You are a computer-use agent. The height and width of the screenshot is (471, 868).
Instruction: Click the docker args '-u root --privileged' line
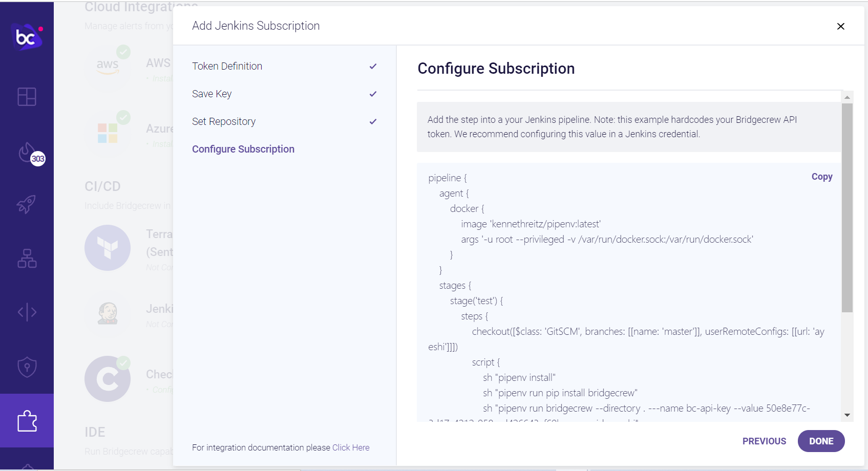pyautogui.click(x=607, y=240)
